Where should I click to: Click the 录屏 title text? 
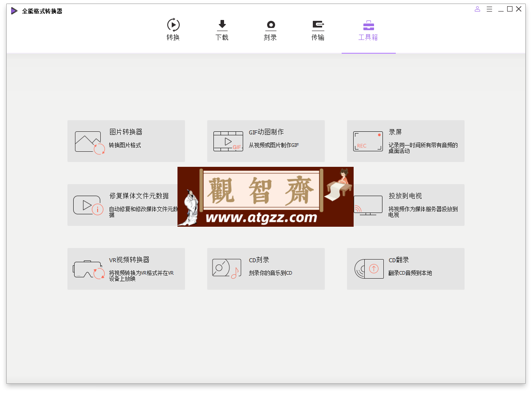coord(395,132)
